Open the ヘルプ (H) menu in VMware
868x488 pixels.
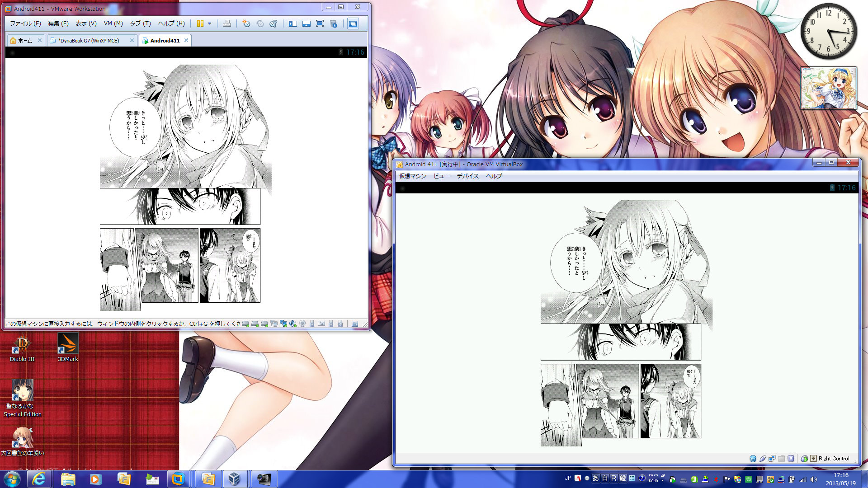[x=171, y=23]
